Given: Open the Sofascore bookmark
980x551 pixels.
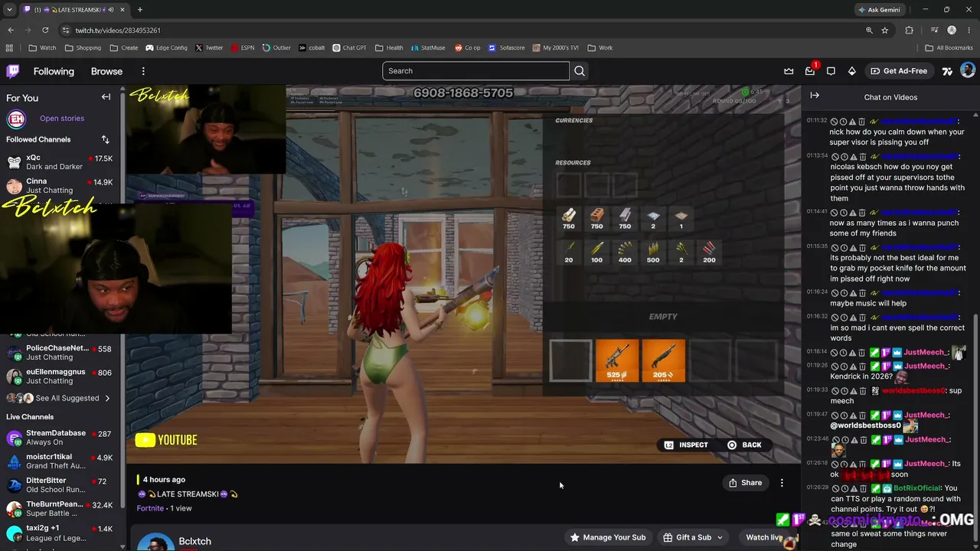Looking at the screenshot, I should click(x=507, y=47).
